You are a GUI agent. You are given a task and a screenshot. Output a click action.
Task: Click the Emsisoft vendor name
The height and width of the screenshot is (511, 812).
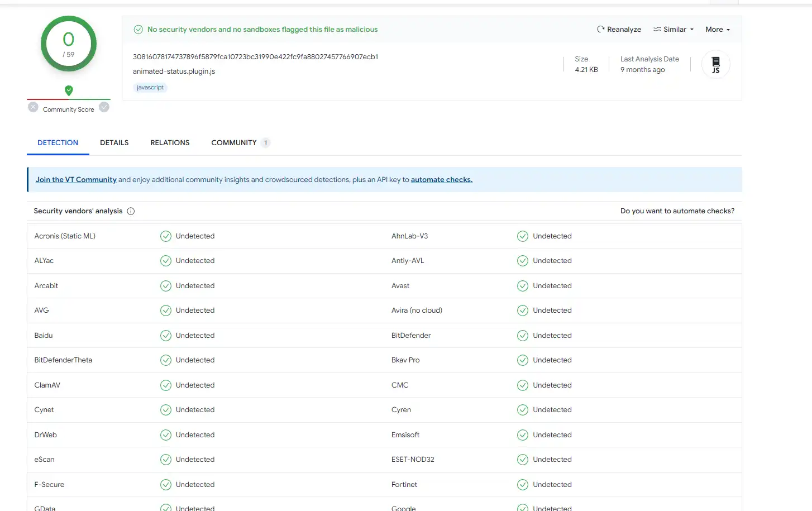pyautogui.click(x=405, y=435)
